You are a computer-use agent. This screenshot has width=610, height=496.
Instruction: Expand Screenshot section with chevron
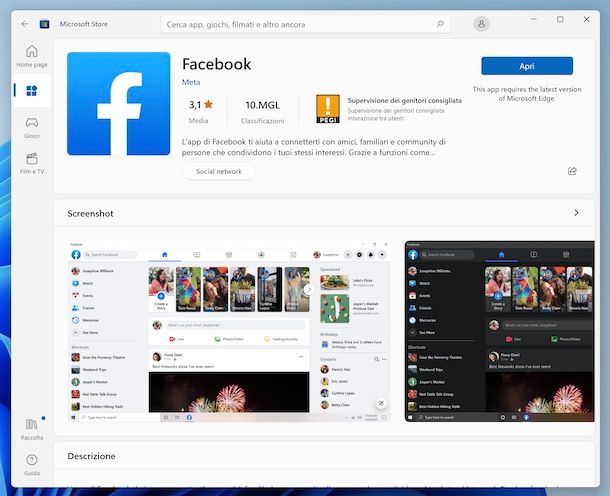(x=576, y=213)
